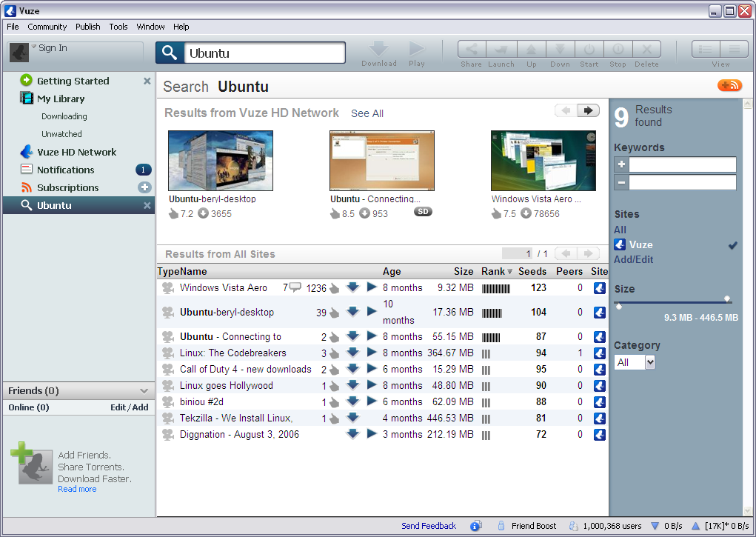Open the Help menu
756x537 pixels.
click(x=181, y=27)
